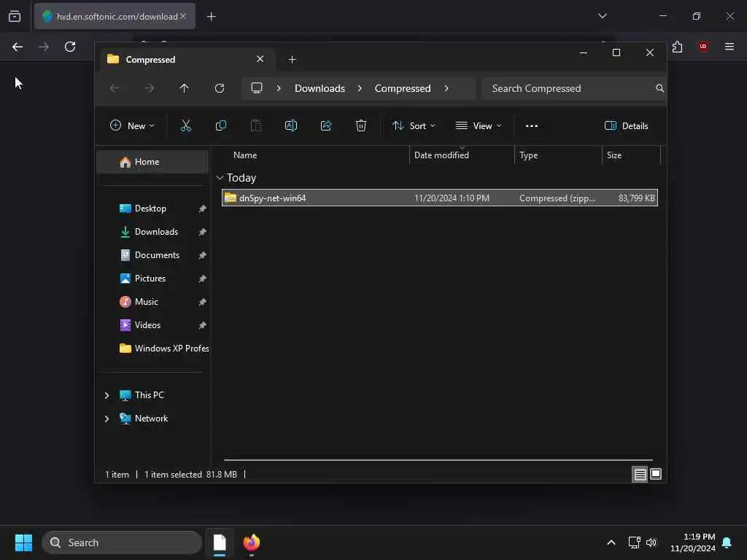Click the browser back arrow
The height and width of the screenshot is (560, 747).
tap(18, 47)
